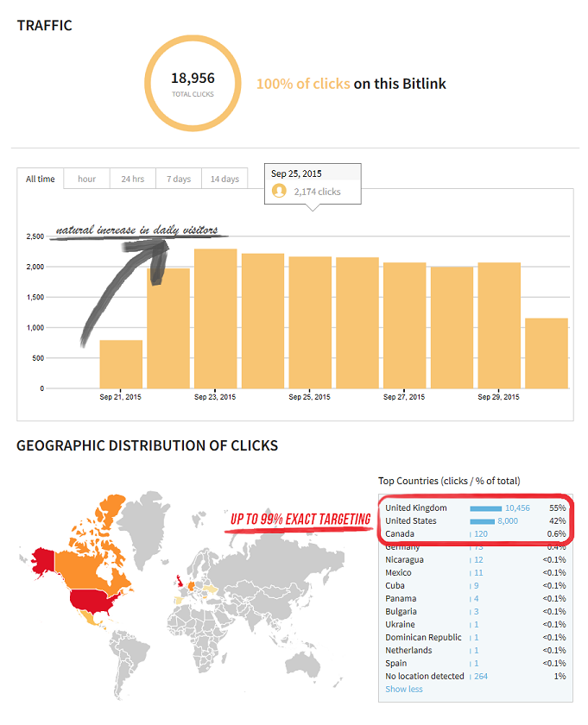Switch to the 24 hrs tab
The height and width of the screenshot is (725, 588).
(x=132, y=179)
